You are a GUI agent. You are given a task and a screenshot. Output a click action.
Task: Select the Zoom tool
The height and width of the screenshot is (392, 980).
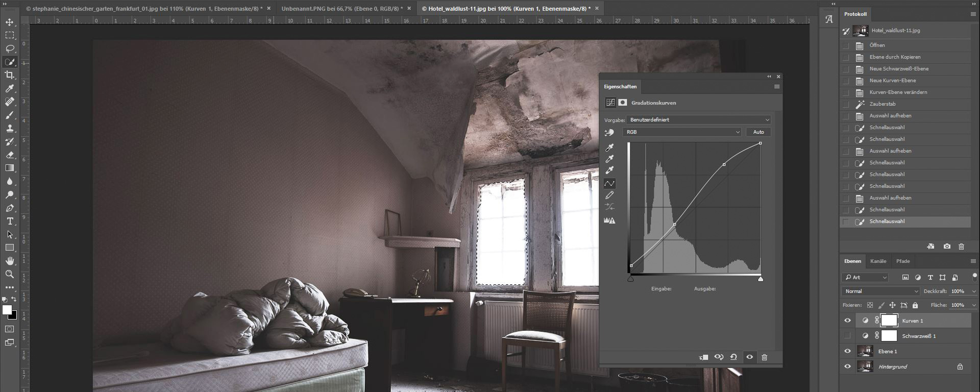(x=10, y=274)
